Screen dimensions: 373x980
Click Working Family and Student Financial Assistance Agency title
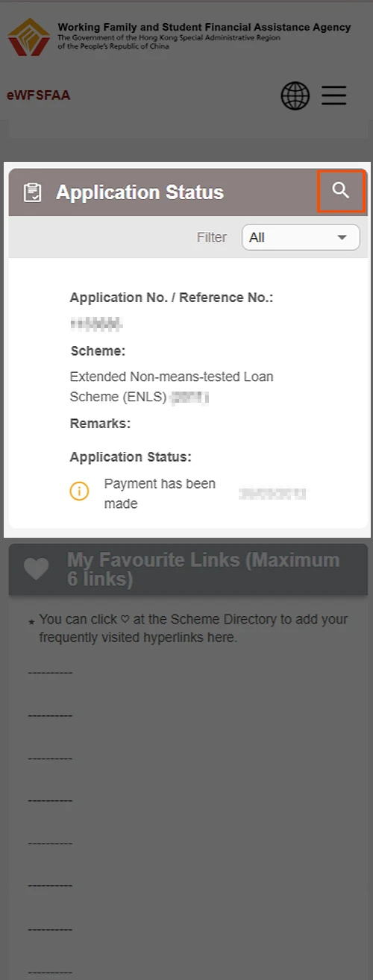click(x=204, y=27)
